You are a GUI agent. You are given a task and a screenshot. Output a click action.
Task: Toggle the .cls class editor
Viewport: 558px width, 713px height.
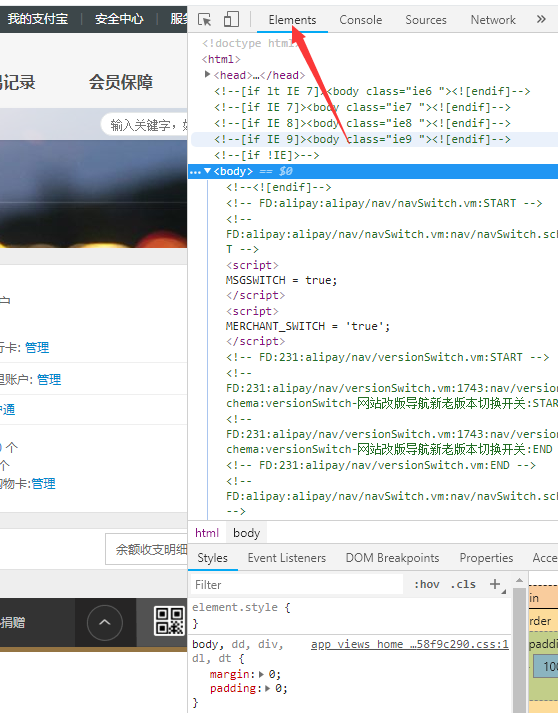(463, 584)
